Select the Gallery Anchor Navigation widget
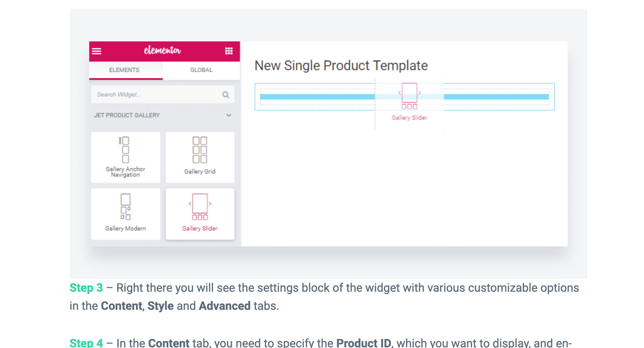The height and width of the screenshot is (348, 644). (125, 157)
